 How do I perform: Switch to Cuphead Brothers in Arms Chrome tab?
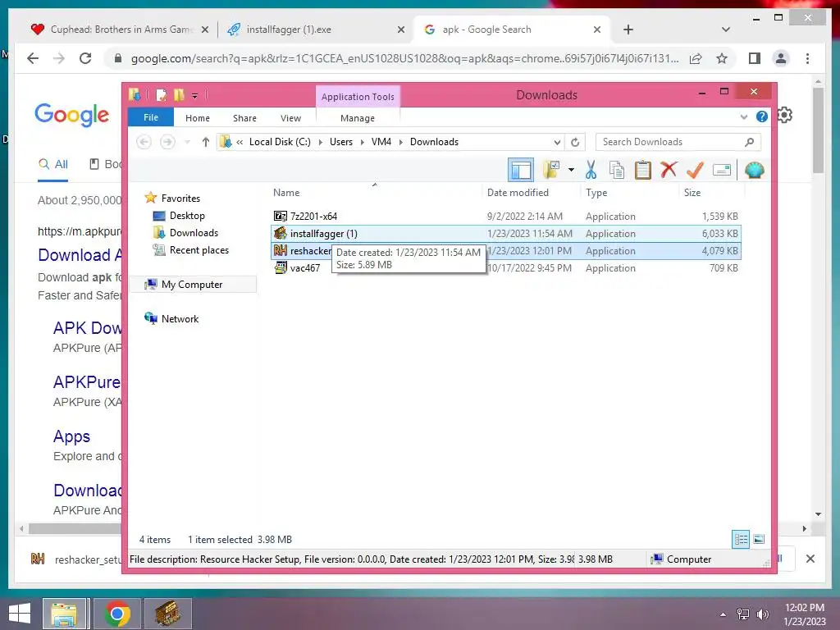[x=119, y=30]
